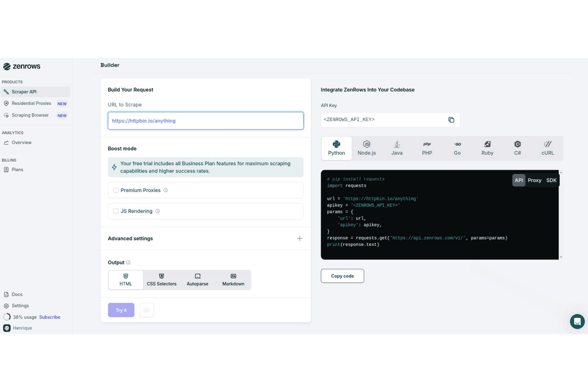The height and width of the screenshot is (392, 588).
Task: Copy the API key with the copy icon
Action: (x=451, y=120)
